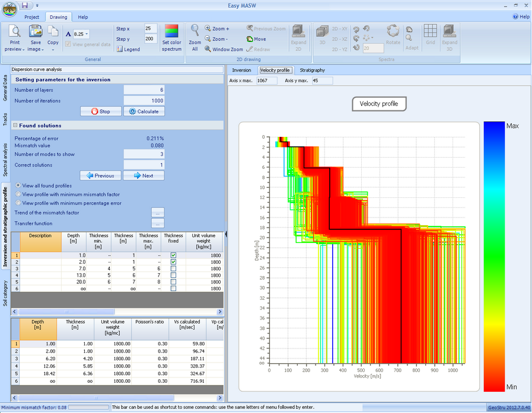Click the Zoom + tool
The image size is (532, 413).
[217, 28]
